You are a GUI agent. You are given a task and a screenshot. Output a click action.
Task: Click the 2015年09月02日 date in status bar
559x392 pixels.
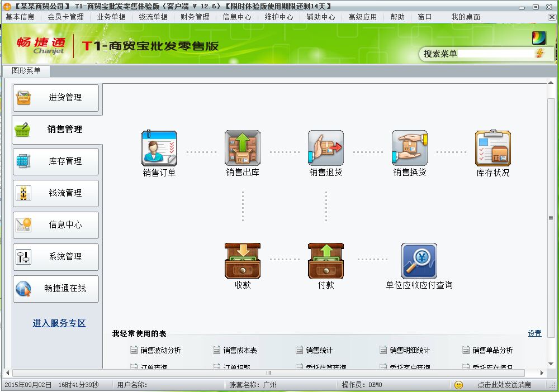point(28,385)
